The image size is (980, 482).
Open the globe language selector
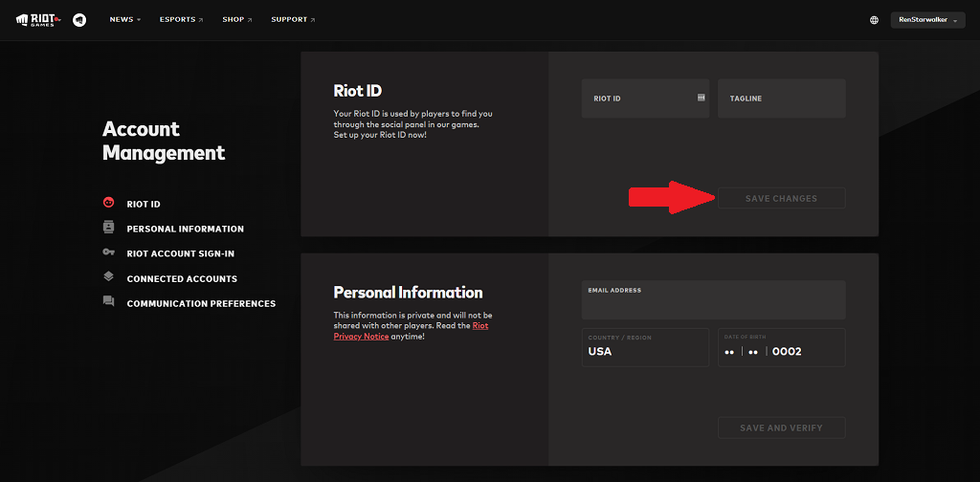pos(874,20)
